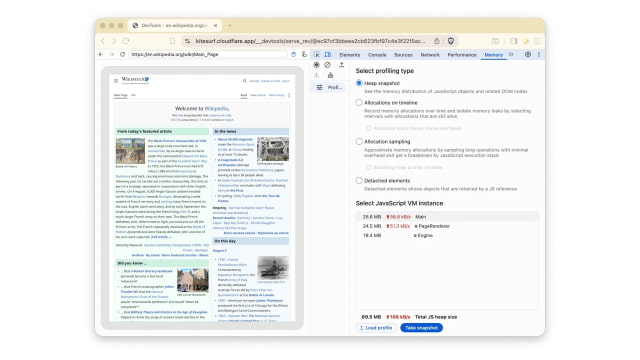Switch to the Console tab
Viewport: 640px width, 360px height.
coord(377,55)
